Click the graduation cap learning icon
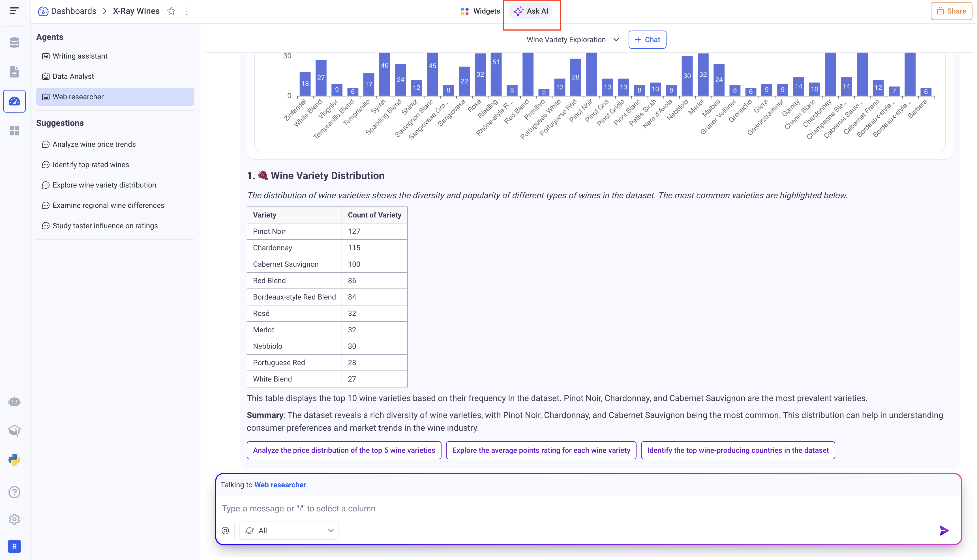 point(14,430)
